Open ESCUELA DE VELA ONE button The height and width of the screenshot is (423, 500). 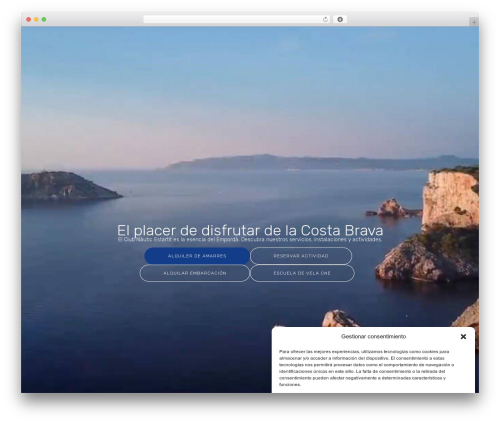click(x=302, y=273)
